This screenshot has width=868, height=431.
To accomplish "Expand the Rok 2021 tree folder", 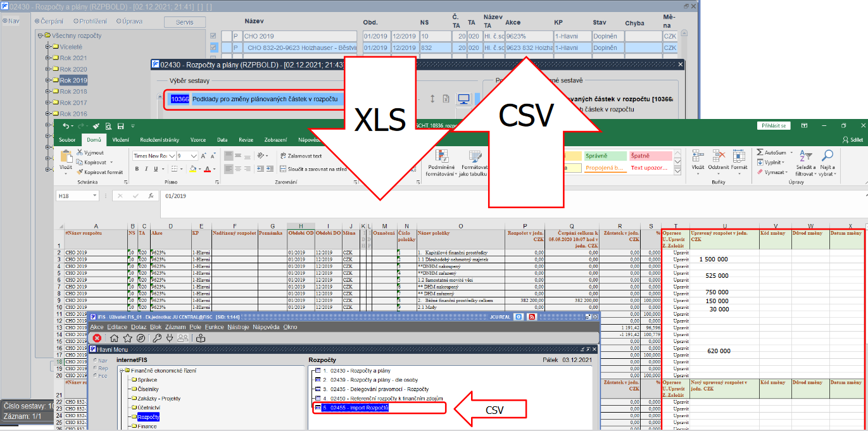I will click(x=47, y=58).
